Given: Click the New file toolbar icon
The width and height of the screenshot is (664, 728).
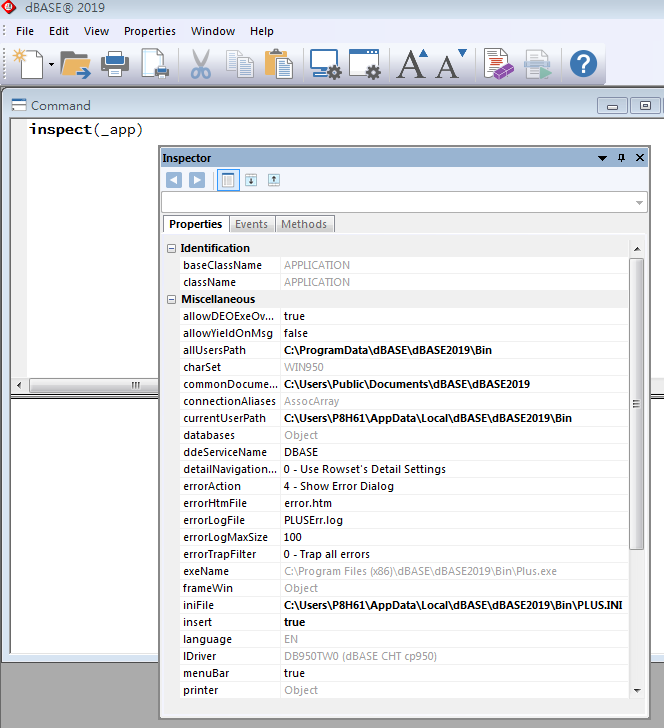Looking at the screenshot, I should (x=29, y=64).
